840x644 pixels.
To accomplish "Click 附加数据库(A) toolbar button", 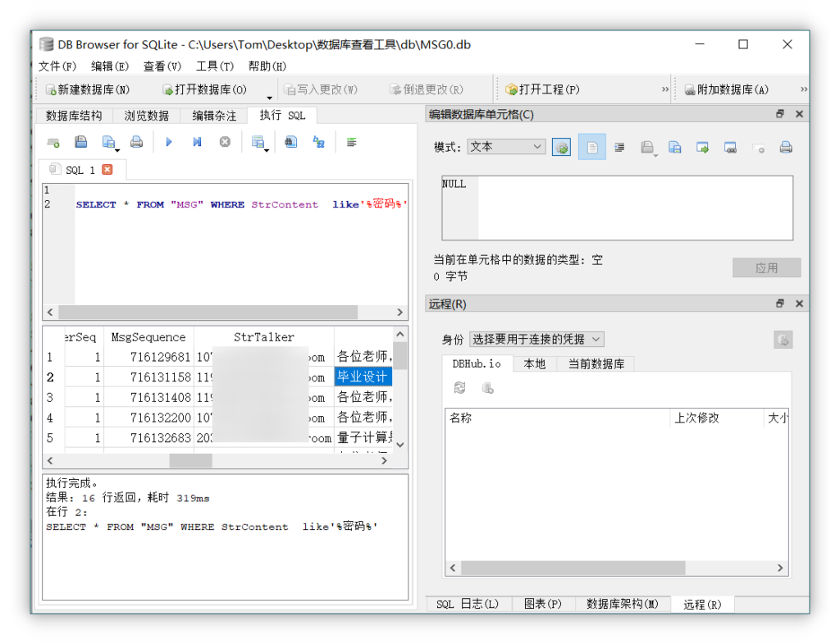I will point(727,89).
